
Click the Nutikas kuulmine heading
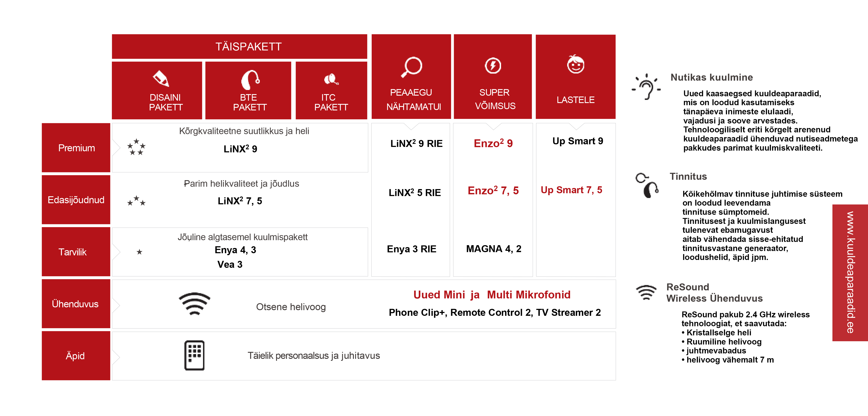pos(712,77)
